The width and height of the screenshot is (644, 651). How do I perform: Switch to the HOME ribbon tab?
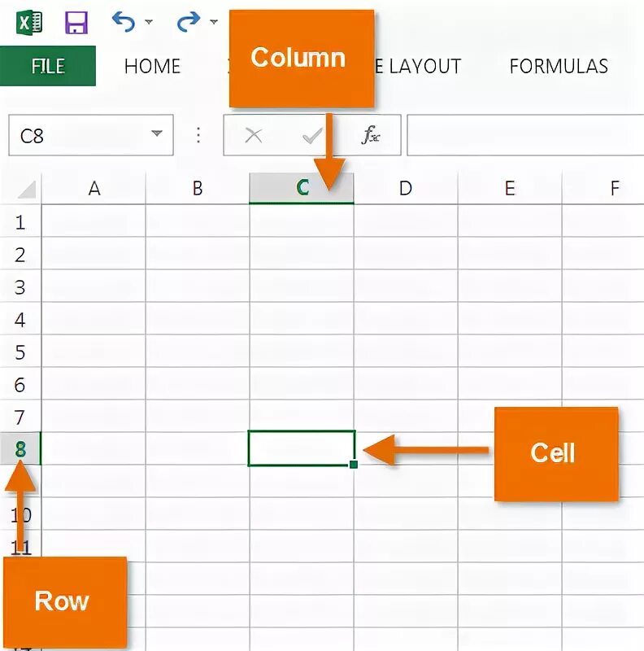click(152, 66)
